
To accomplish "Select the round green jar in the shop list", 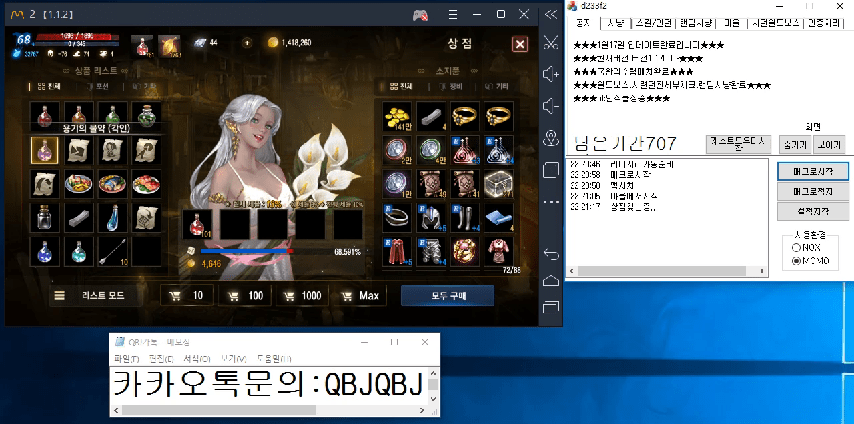I will click(x=147, y=115).
